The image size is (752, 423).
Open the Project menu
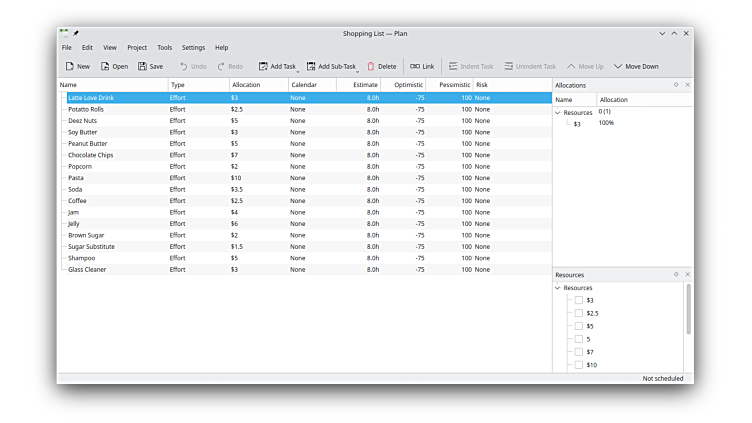pos(137,47)
